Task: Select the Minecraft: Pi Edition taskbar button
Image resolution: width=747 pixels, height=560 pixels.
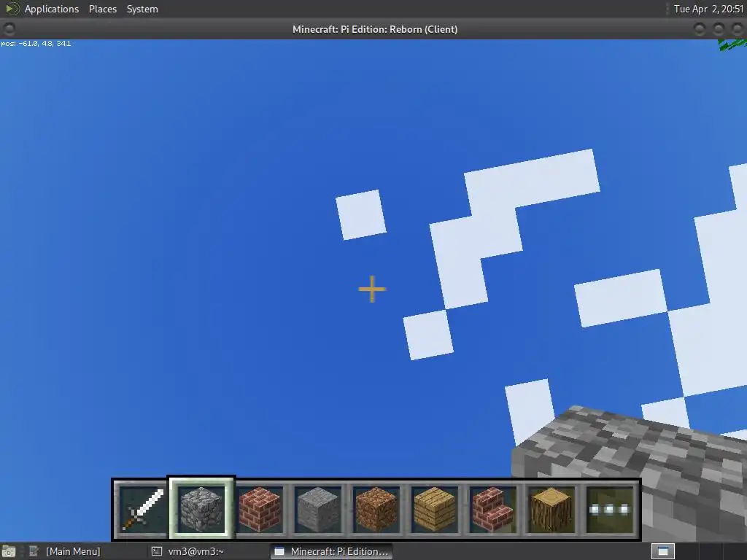Action: coord(332,551)
